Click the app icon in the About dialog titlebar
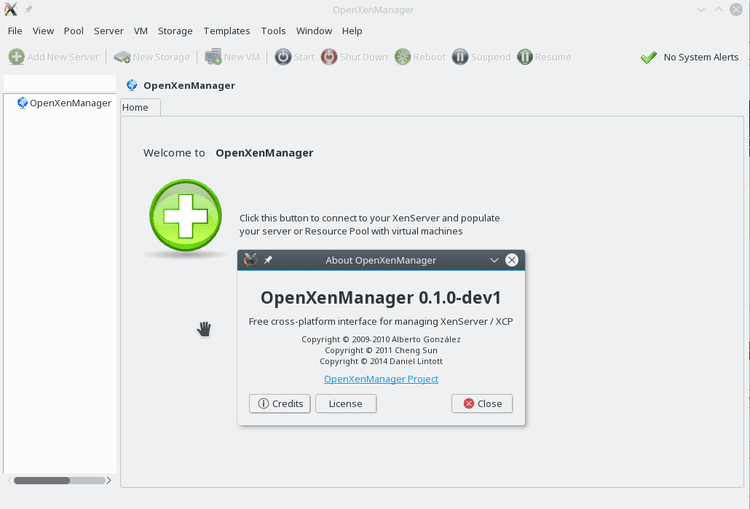The image size is (750, 509). tap(250, 260)
